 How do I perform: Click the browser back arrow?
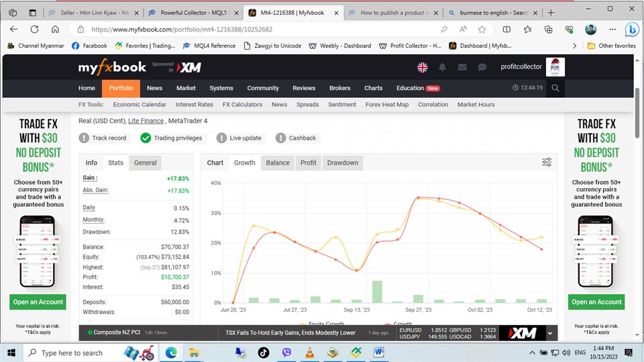(x=13, y=29)
